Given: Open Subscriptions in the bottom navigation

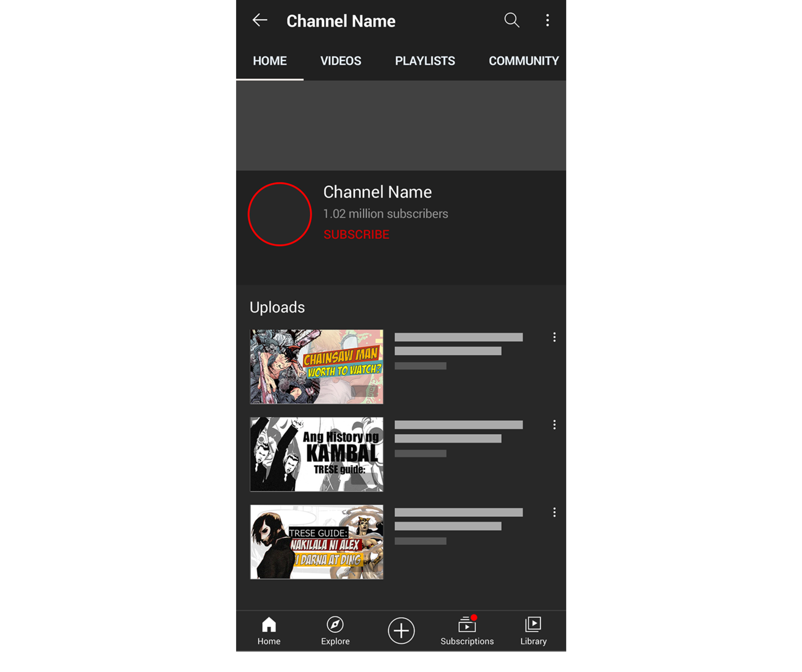Looking at the screenshot, I should click(x=467, y=631).
